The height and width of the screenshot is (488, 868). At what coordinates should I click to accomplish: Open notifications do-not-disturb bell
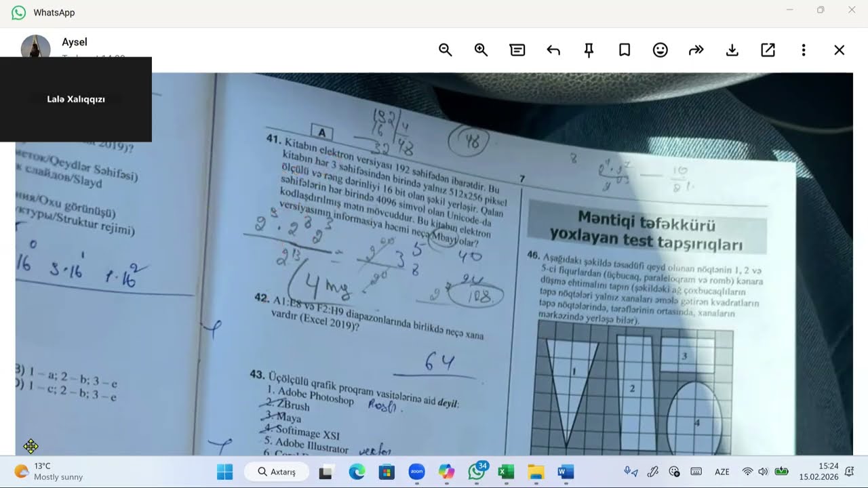pos(850,472)
